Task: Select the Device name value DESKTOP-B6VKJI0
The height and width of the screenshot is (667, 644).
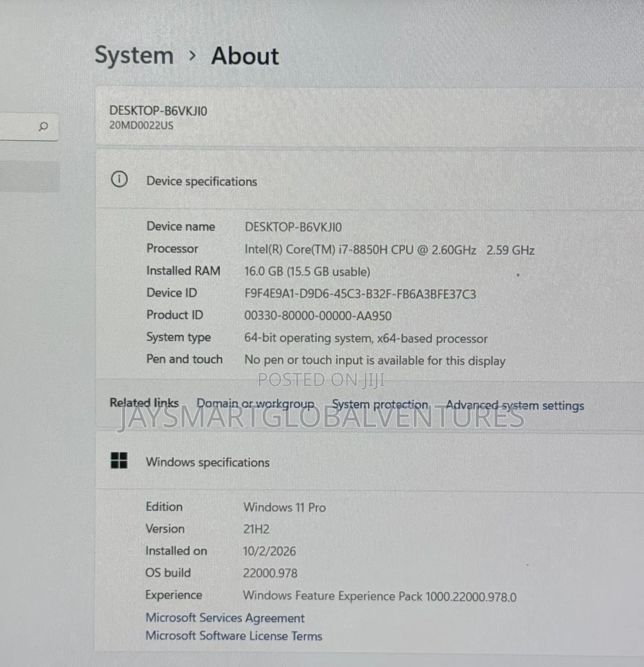Action: point(293,227)
